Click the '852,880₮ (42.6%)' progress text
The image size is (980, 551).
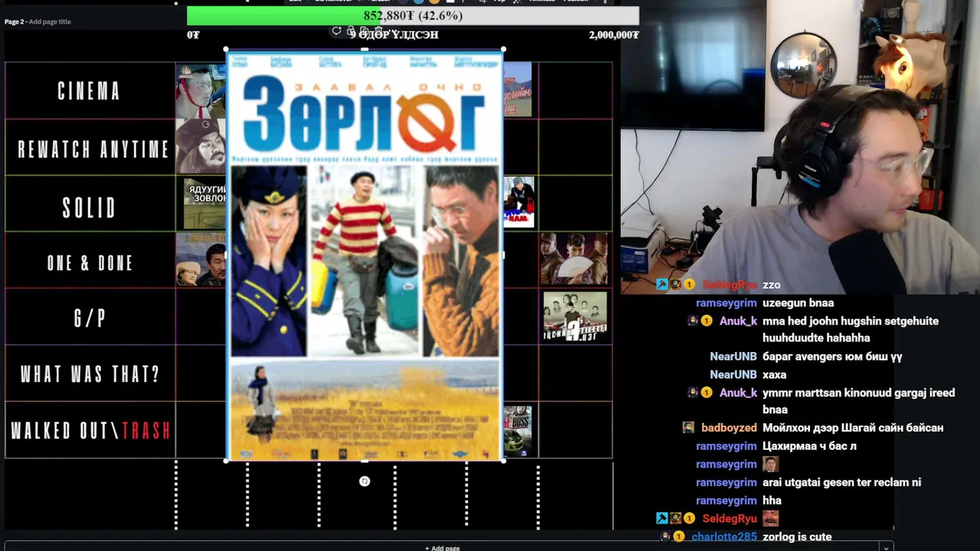(x=413, y=15)
